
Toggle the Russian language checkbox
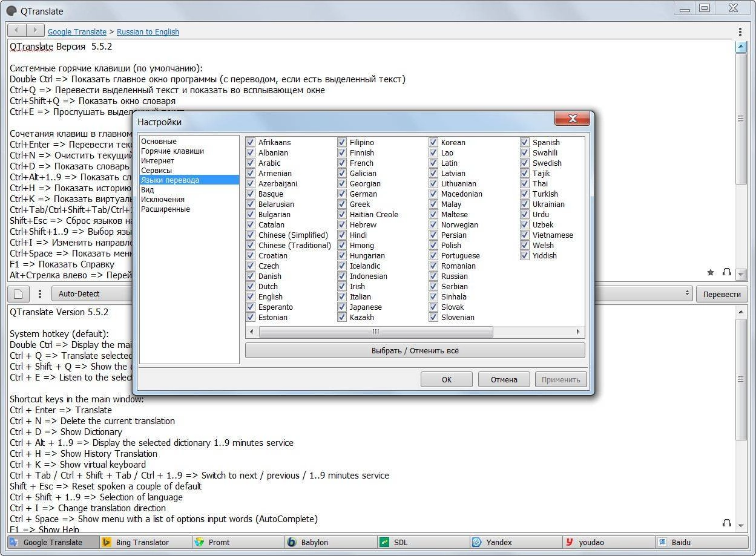433,276
